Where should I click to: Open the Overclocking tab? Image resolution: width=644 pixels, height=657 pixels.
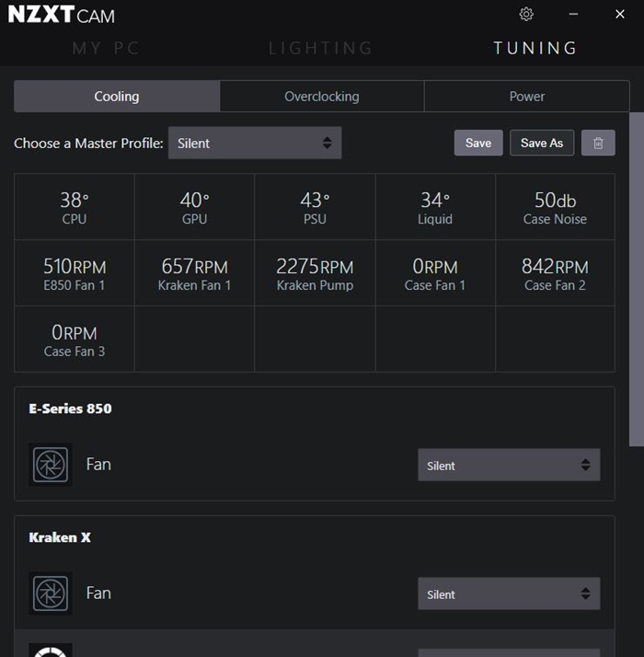pyautogui.click(x=322, y=97)
